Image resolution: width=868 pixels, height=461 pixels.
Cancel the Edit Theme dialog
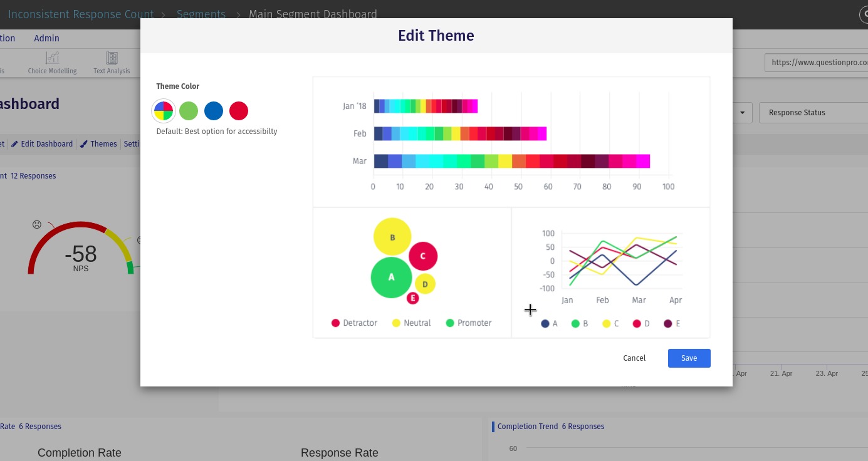pyautogui.click(x=634, y=358)
